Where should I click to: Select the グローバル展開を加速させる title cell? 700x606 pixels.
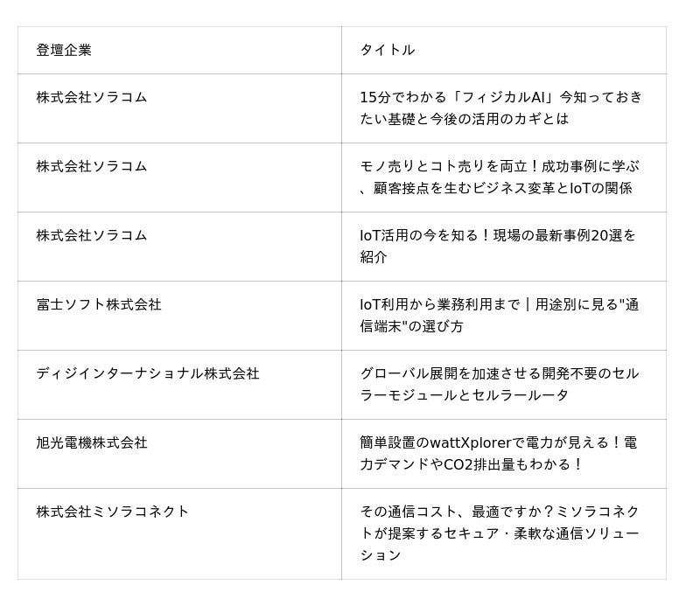pyautogui.click(x=499, y=384)
